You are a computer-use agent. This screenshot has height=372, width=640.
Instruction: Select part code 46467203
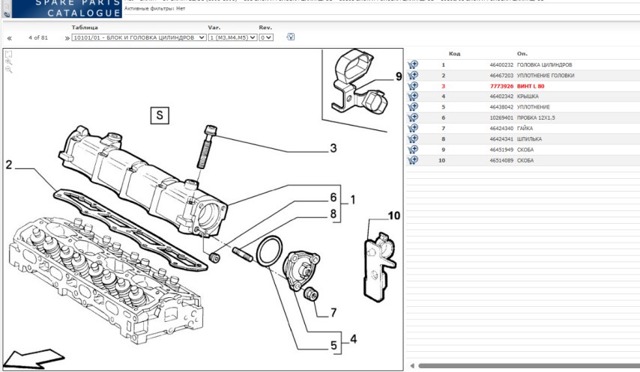click(x=501, y=76)
